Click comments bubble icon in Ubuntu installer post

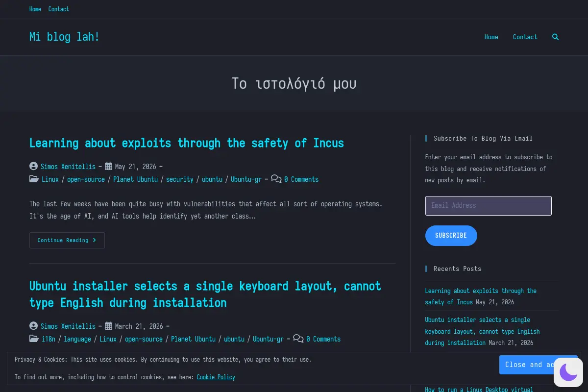298,339
